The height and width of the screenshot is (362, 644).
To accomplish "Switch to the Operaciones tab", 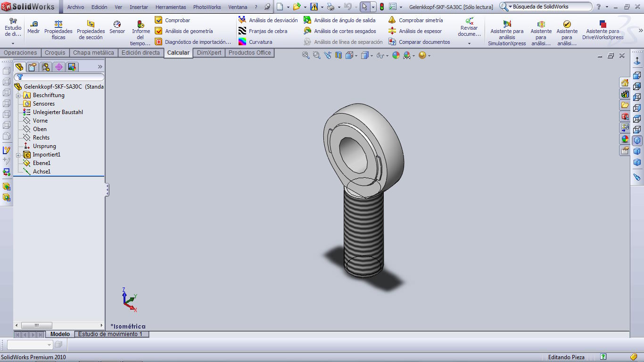I will tap(20, 53).
